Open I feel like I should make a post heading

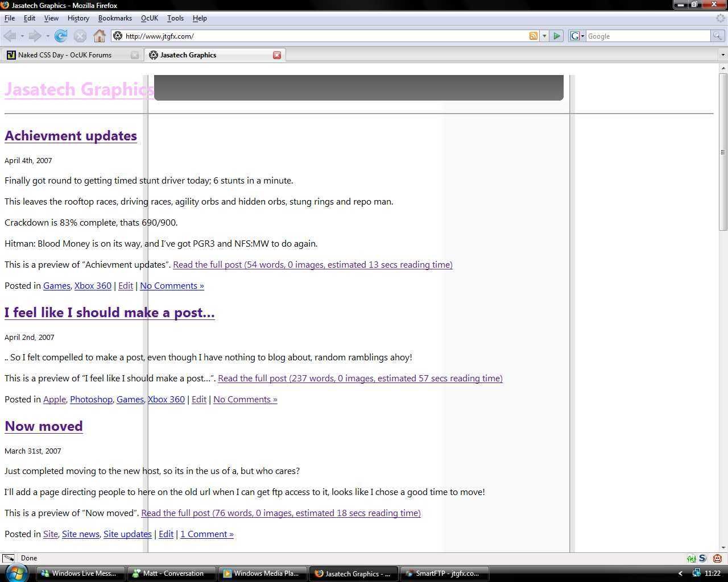coord(110,313)
